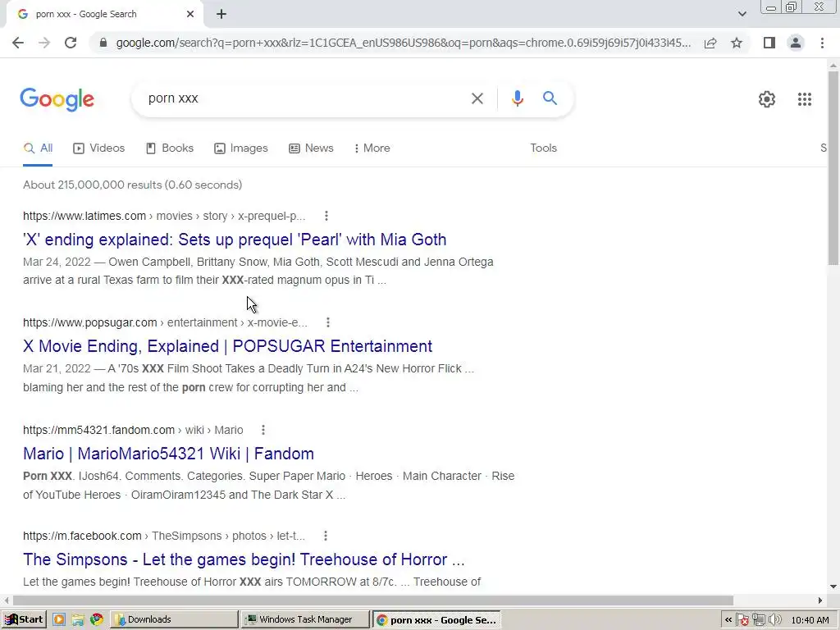Switch to Windows Task Manager in taskbar
This screenshot has width=840, height=630.
point(305,620)
